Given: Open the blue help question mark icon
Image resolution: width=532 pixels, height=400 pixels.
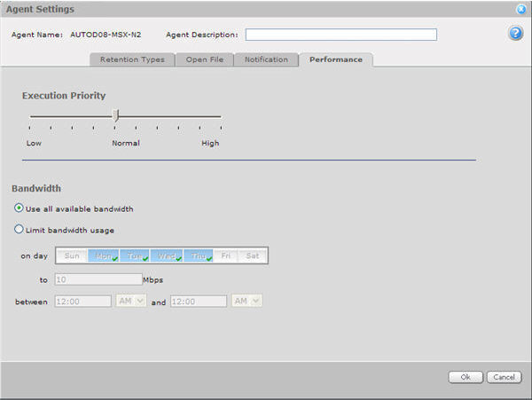Looking at the screenshot, I should pyautogui.click(x=515, y=34).
